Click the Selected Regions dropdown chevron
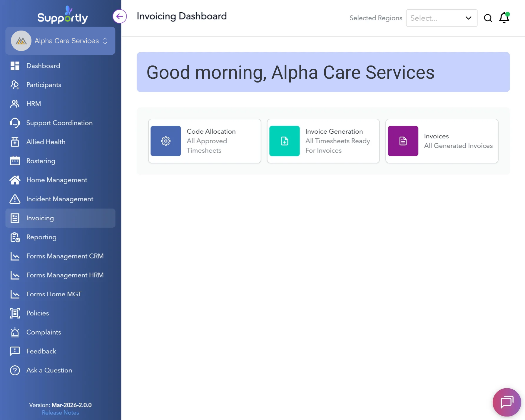 (x=468, y=18)
